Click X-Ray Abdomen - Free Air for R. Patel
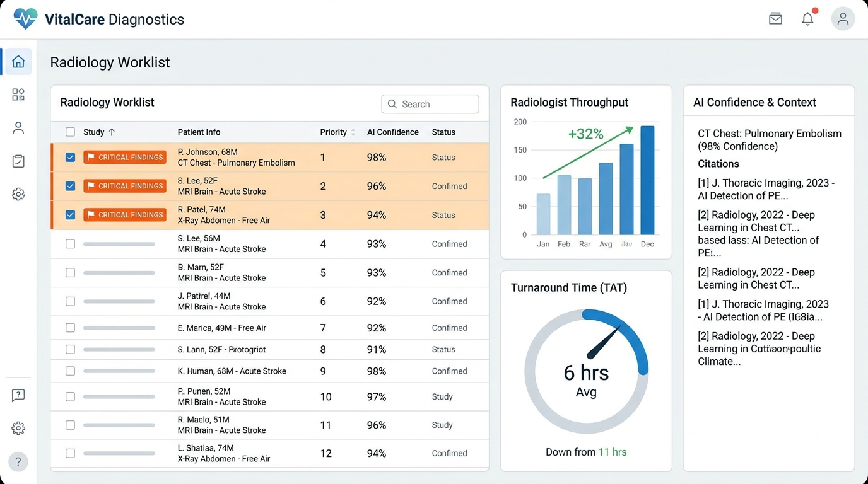 point(224,221)
